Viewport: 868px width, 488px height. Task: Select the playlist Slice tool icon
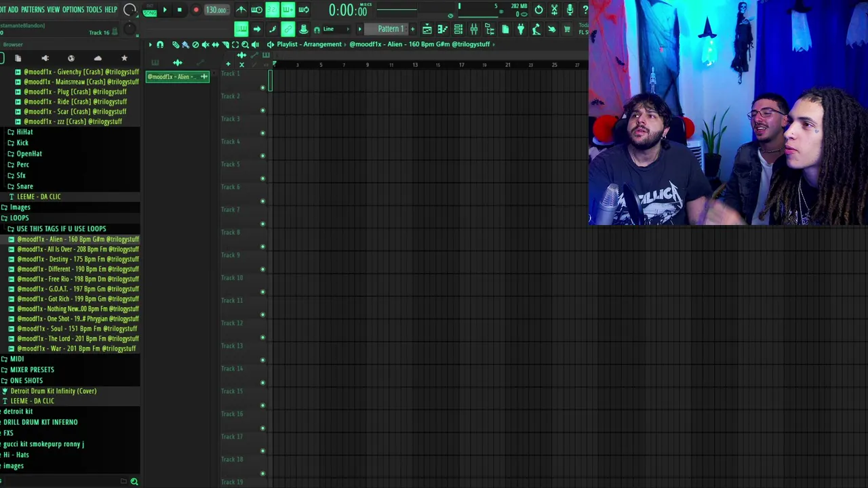click(x=226, y=45)
